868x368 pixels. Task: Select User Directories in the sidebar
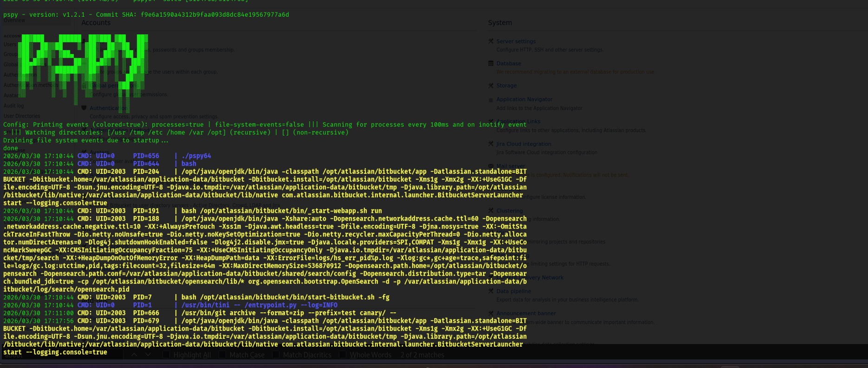[22, 116]
